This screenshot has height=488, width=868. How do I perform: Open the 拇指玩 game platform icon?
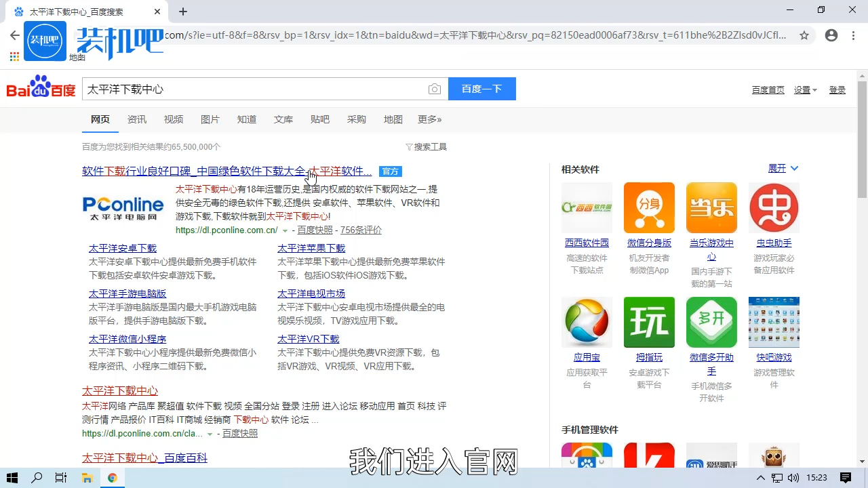coord(649,322)
